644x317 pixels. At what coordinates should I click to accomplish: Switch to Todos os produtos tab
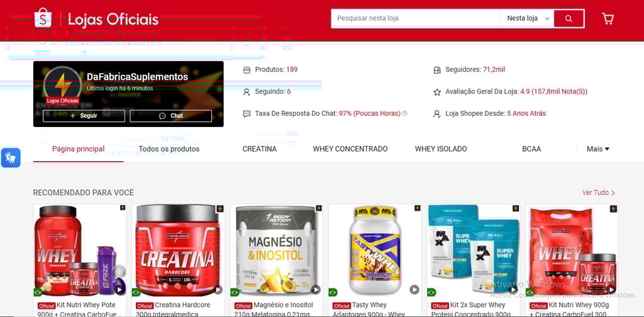(169, 149)
